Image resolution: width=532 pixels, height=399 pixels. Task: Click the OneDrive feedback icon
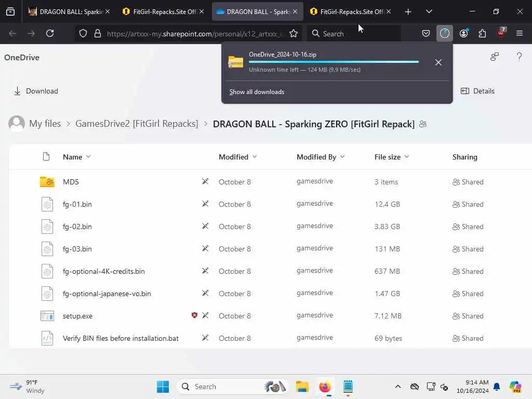[495, 57]
